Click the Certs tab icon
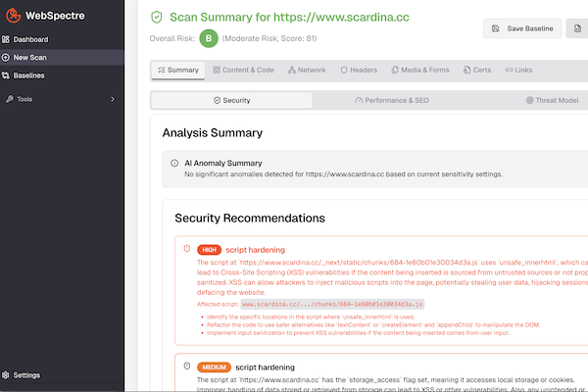Screen dimensions: 588x392 [x=466, y=71]
